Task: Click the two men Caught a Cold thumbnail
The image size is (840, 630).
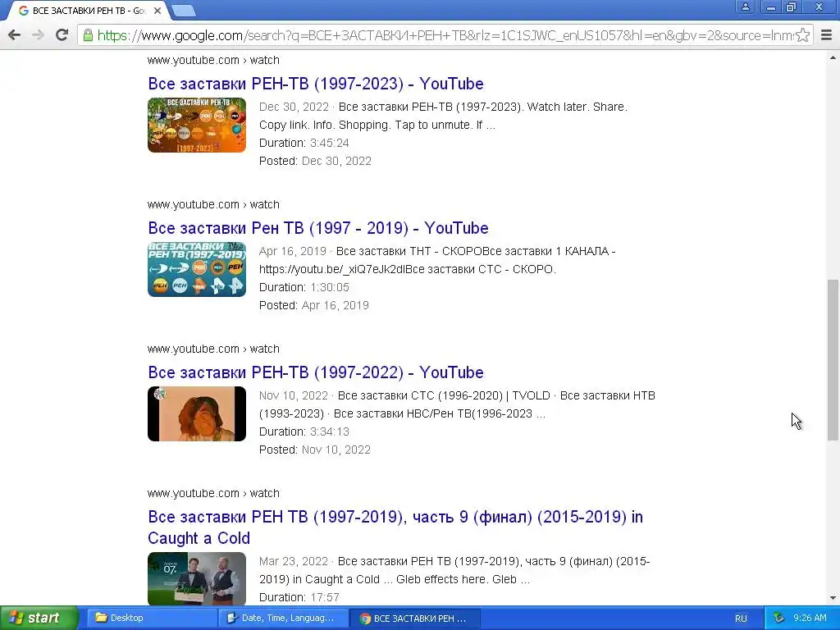Action: [197, 578]
